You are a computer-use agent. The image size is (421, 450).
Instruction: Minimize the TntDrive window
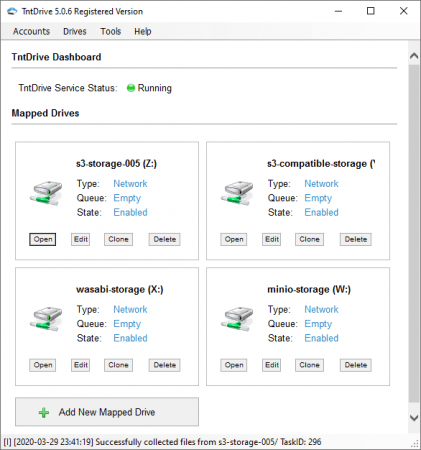pyautogui.click(x=338, y=11)
